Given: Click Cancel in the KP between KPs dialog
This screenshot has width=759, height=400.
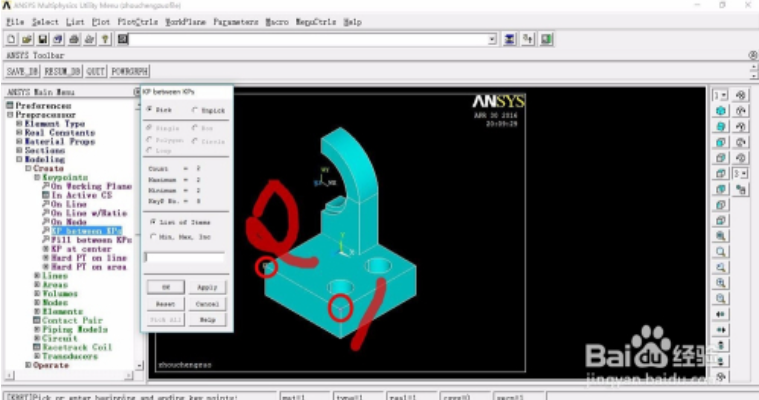Looking at the screenshot, I should point(207,304).
